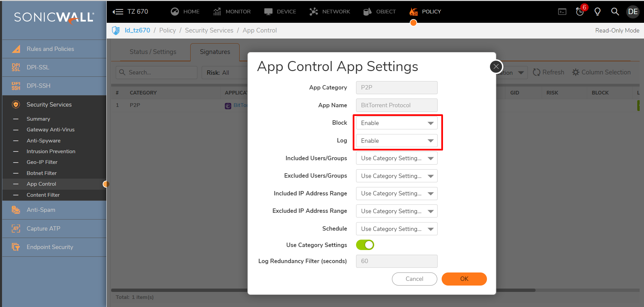Toggle the Use Category Settings switch

coord(365,245)
